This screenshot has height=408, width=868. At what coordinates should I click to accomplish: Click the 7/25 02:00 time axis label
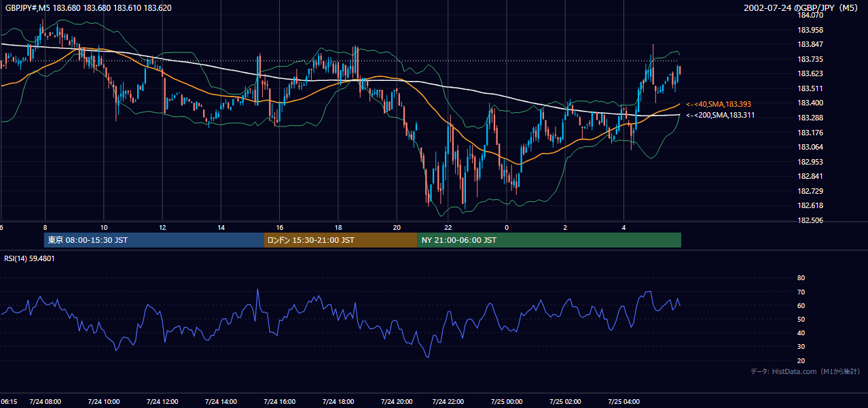[x=566, y=402]
